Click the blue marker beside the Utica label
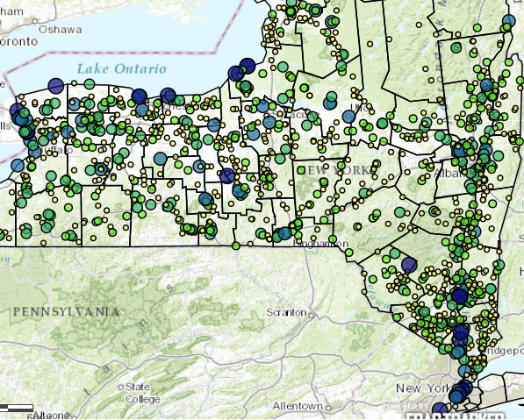 [348, 117]
